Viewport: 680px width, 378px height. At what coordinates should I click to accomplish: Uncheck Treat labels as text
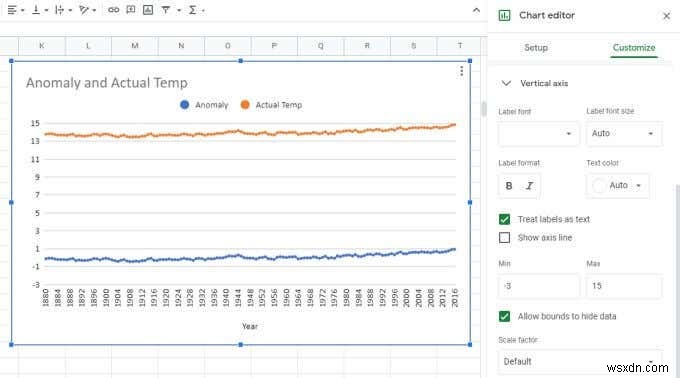(x=504, y=219)
